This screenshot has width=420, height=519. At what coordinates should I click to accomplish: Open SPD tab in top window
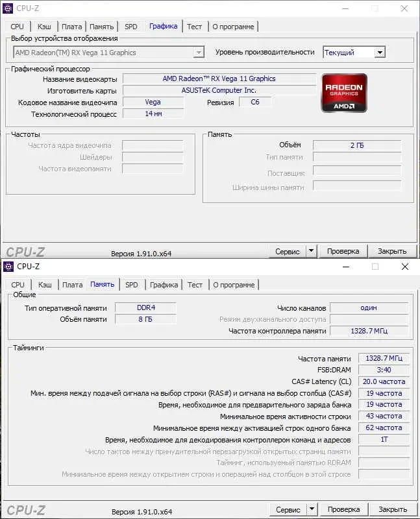[x=131, y=27]
